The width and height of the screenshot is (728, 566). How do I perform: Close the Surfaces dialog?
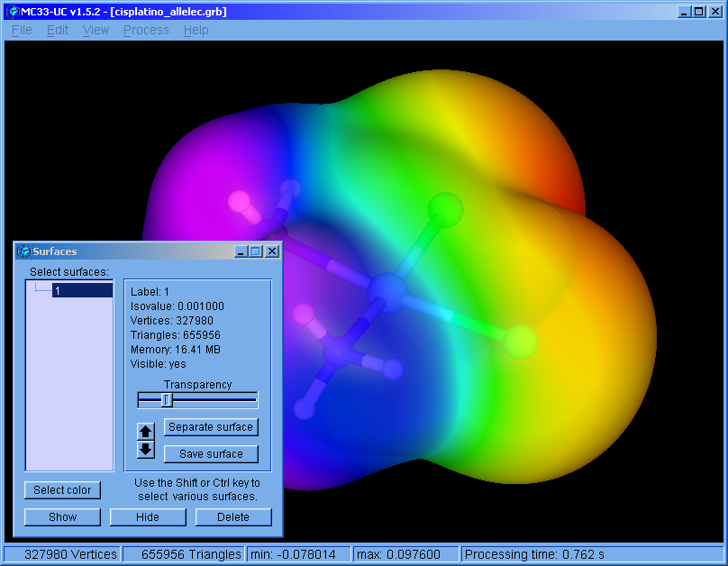coord(272,251)
